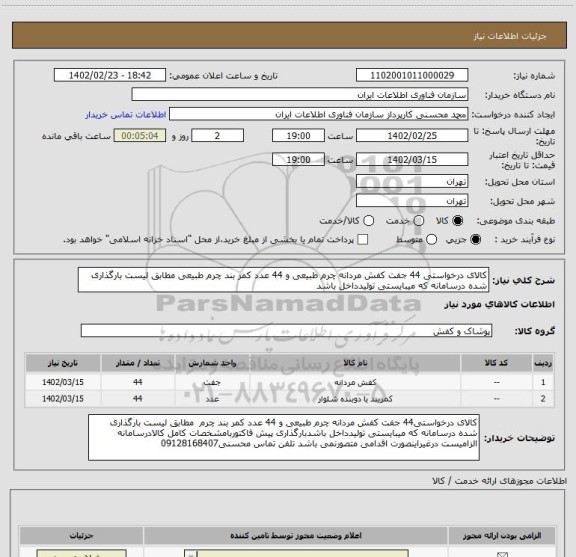The height and width of the screenshot is (557, 576).
Task: Click the response deadline date 1402/02/25
Action: click(x=412, y=136)
